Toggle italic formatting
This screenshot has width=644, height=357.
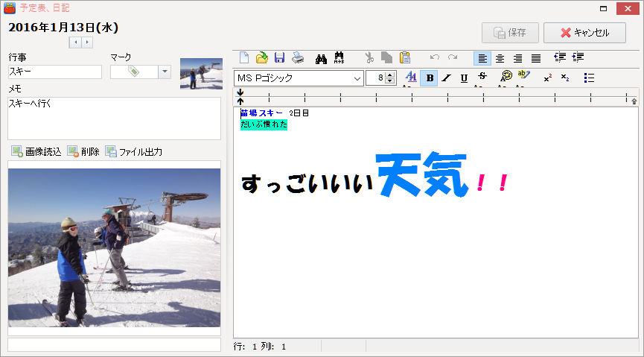[447, 78]
